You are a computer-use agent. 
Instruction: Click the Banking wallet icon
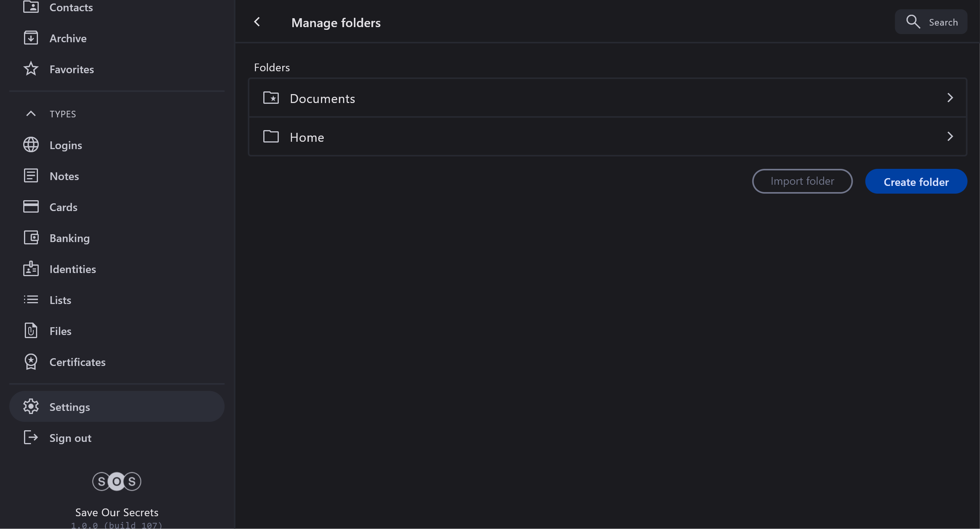pyautogui.click(x=31, y=238)
